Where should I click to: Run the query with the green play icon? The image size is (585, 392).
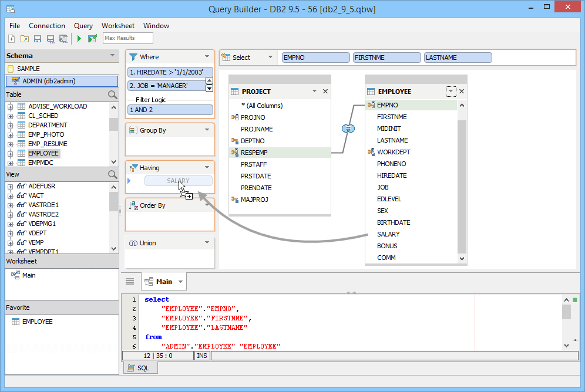(79, 38)
